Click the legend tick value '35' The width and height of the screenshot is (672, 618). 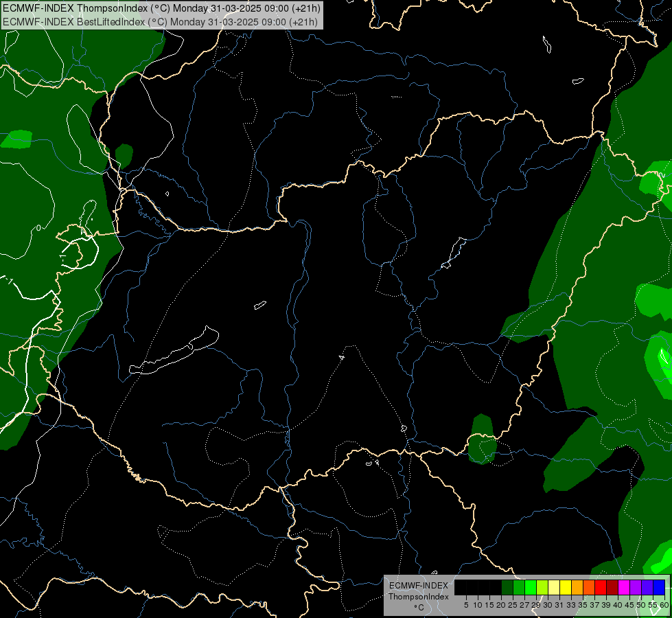coord(583,605)
